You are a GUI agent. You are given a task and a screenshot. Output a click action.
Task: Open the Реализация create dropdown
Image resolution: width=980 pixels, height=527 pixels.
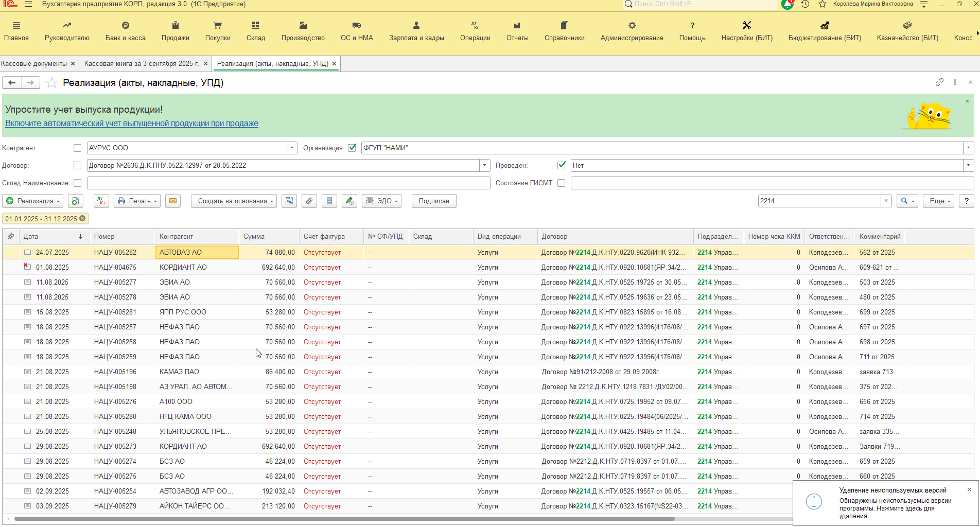coord(33,201)
